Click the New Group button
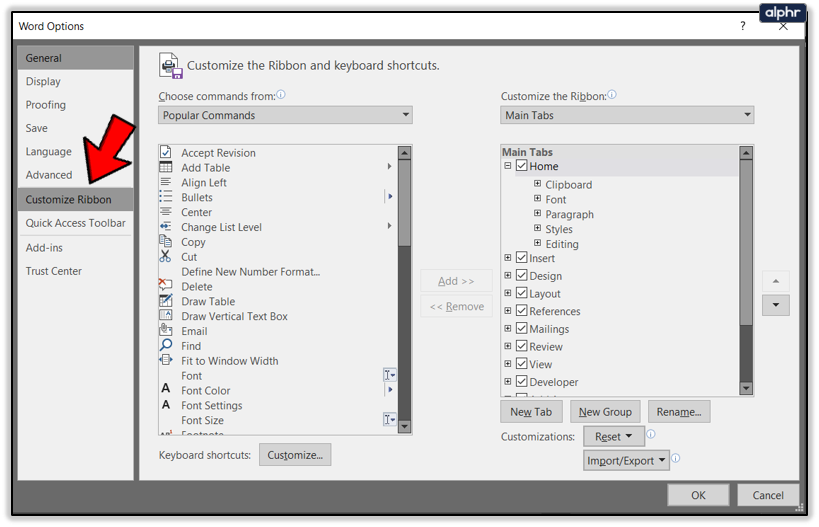 [605, 412]
